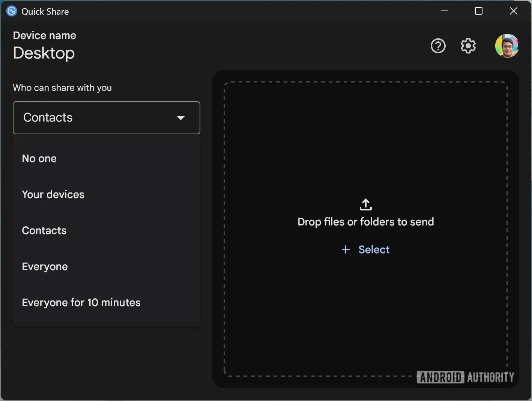The width and height of the screenshot is (532, 401).
Task: Choose "No one" from the sharing list
Action: [39, 159]
